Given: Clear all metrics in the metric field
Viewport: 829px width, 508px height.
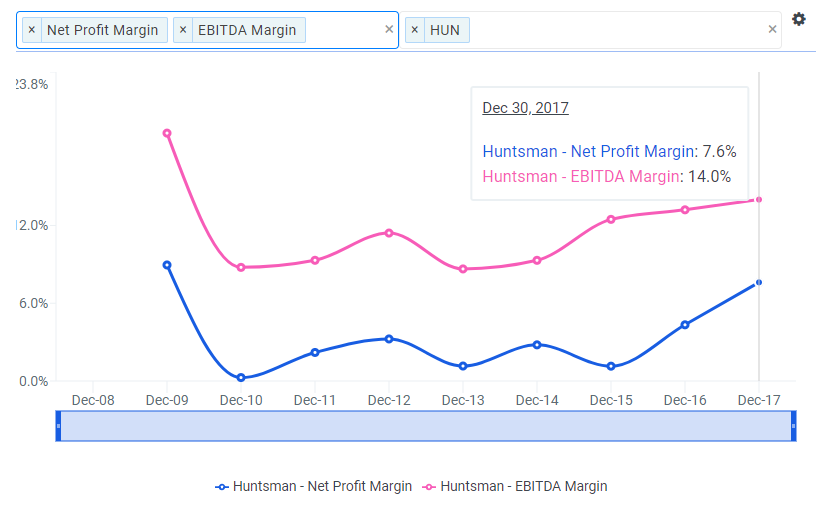Looking at the screenshot, I should [x=389, y=30].
